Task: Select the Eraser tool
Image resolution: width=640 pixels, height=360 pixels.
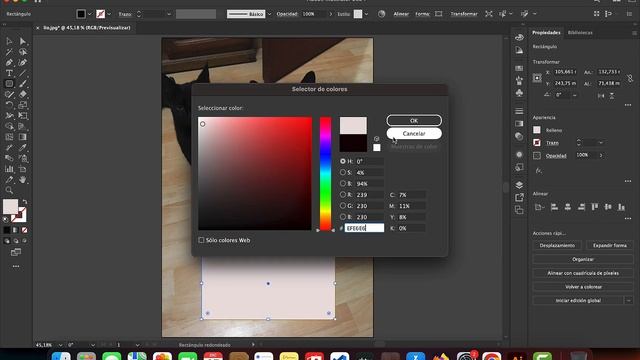Action: (23, 94)
